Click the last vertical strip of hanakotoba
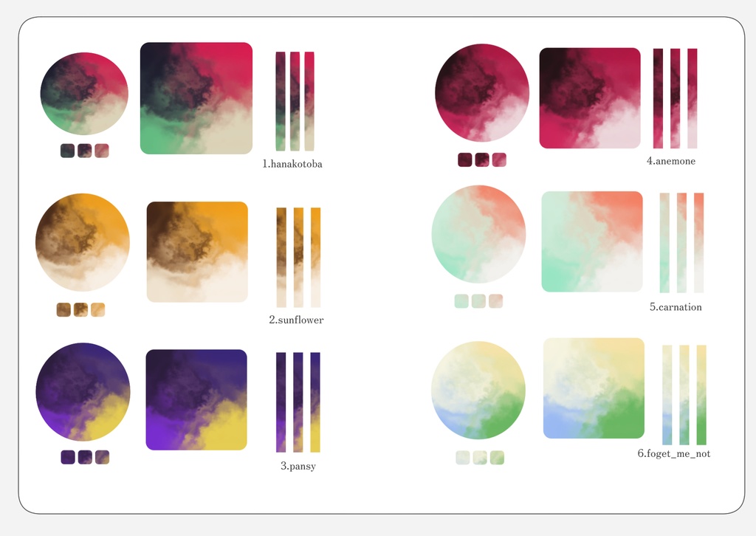 coord(309,101)
